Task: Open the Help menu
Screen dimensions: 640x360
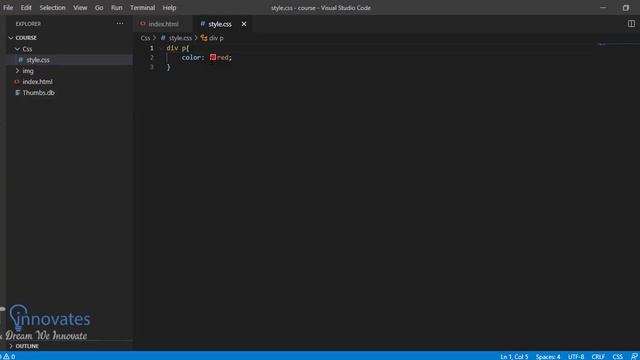Action: click(x=169, y=8)
